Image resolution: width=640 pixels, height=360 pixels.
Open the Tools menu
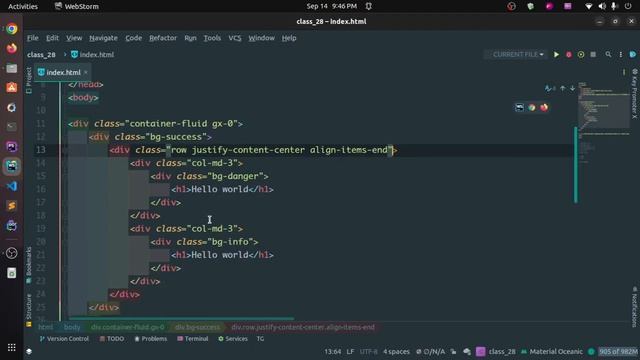click(212, 38)
